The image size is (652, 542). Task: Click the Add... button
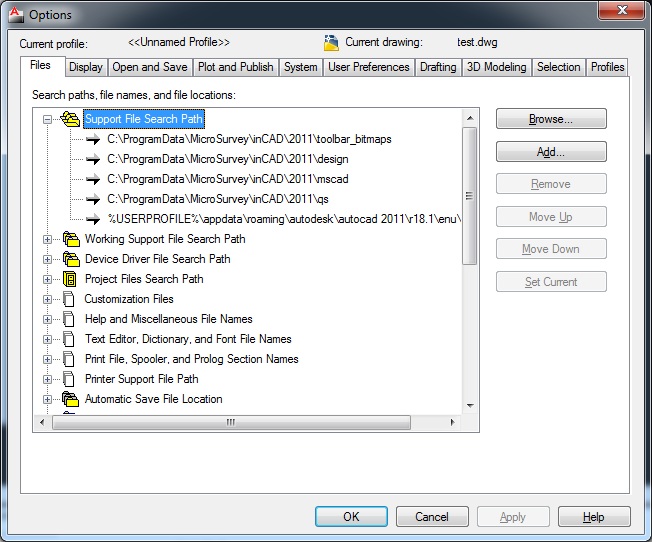tap(551, 152)
